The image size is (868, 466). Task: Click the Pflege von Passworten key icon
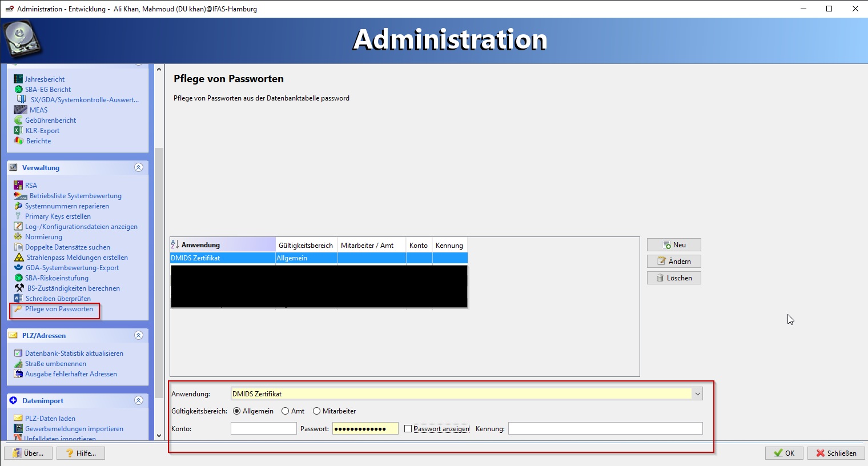[x=18, y=309]
